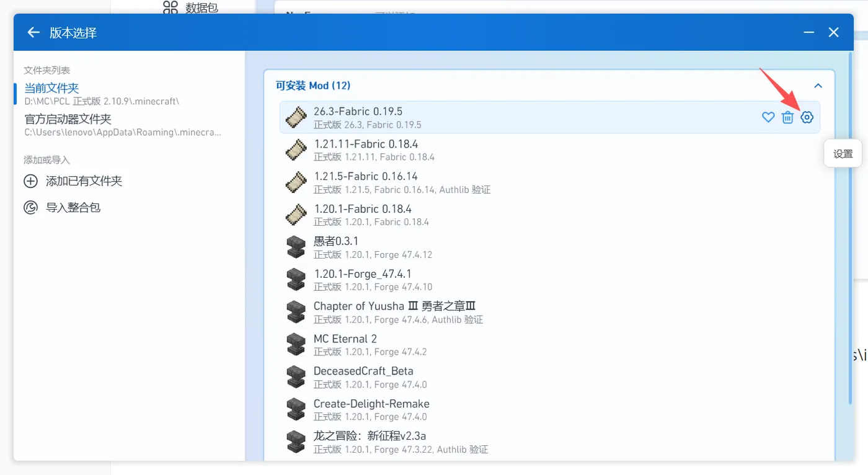Close the 版本选择 window
The width and height of the screenshot is (868, 475).
[x=833, y=32]
